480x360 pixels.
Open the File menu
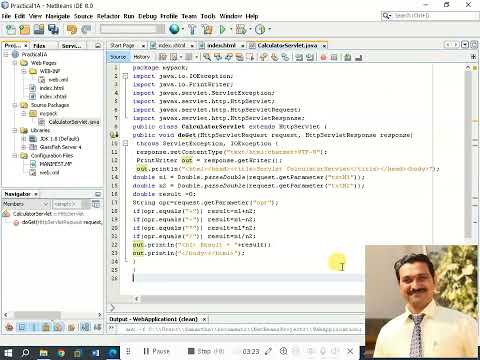[6, 16]
